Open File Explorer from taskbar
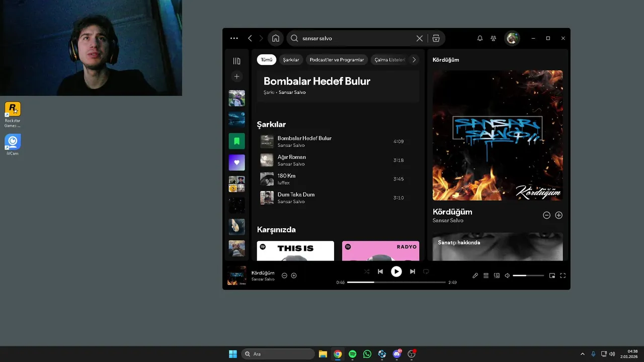 pyautogui.click(x=323, y=354)
